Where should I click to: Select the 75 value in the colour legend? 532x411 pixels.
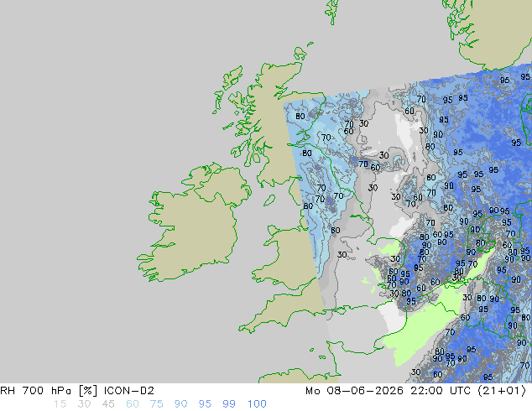156,404
